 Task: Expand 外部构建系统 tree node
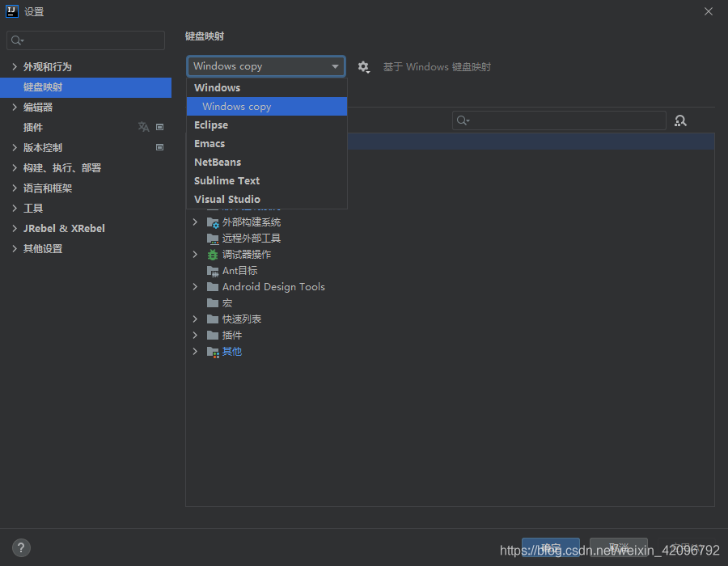tap(196, 222)
